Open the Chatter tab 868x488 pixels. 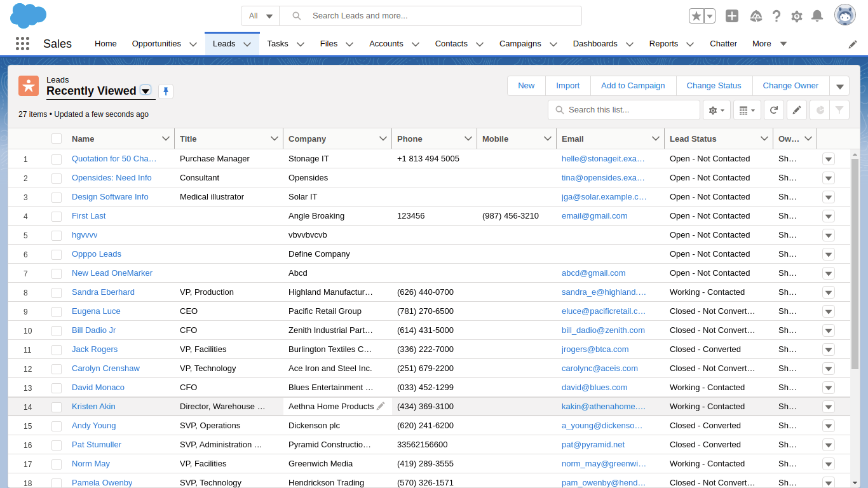[723, 44]
